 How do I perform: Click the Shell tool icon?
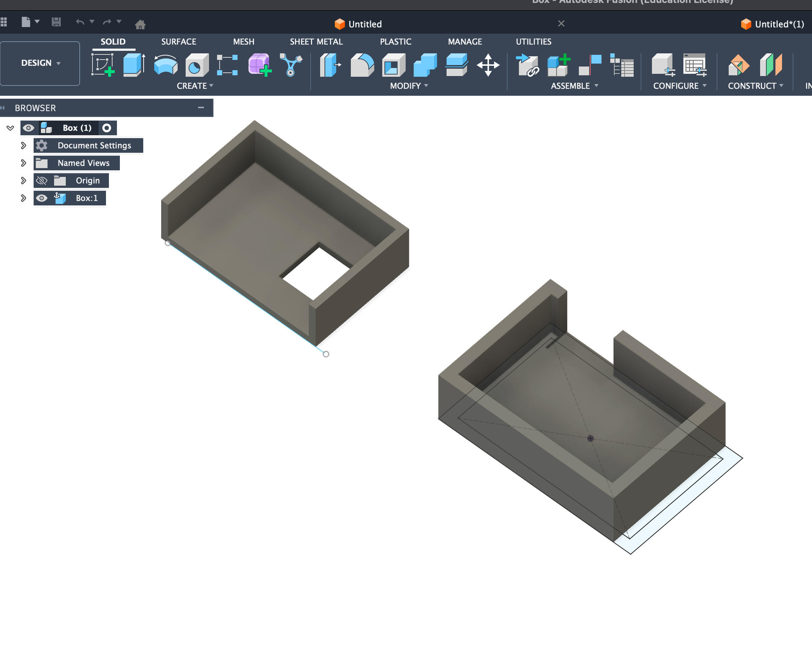click(x=393, y=65)
